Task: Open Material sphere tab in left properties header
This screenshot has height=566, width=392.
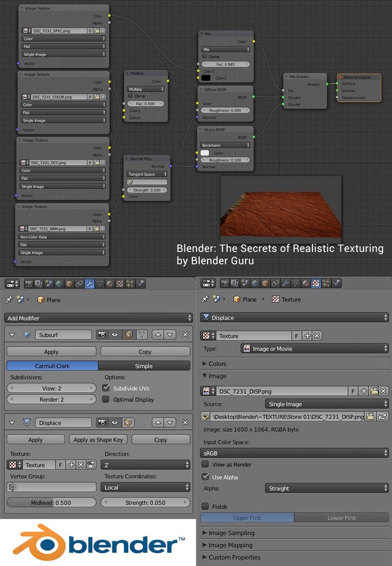Action: click(x=110, y=284)
